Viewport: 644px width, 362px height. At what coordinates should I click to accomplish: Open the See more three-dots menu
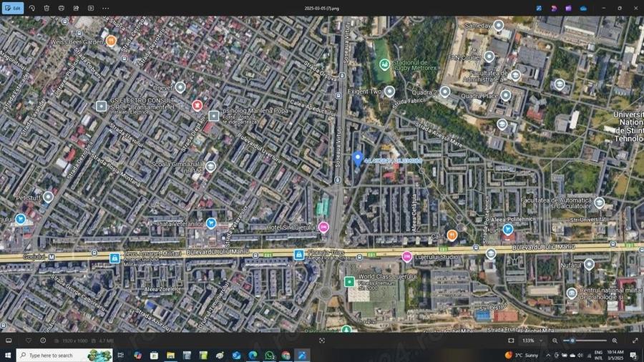point(106,8)
